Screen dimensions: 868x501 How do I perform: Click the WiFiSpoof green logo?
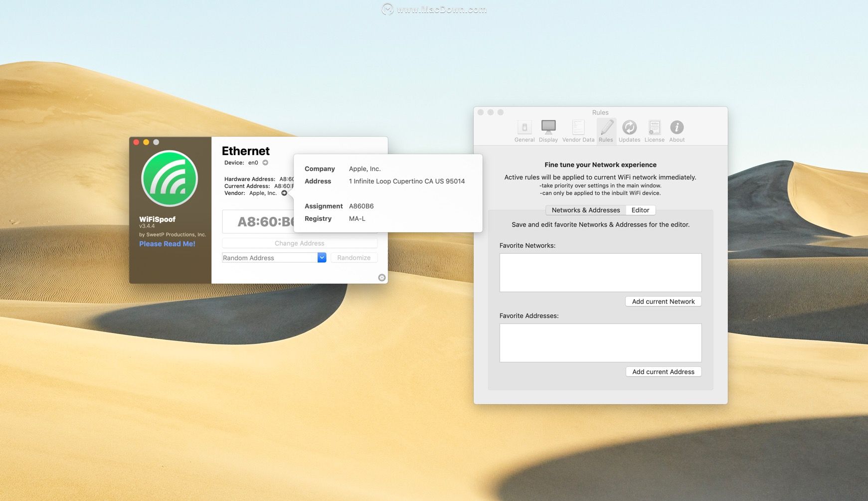(170, 178)
